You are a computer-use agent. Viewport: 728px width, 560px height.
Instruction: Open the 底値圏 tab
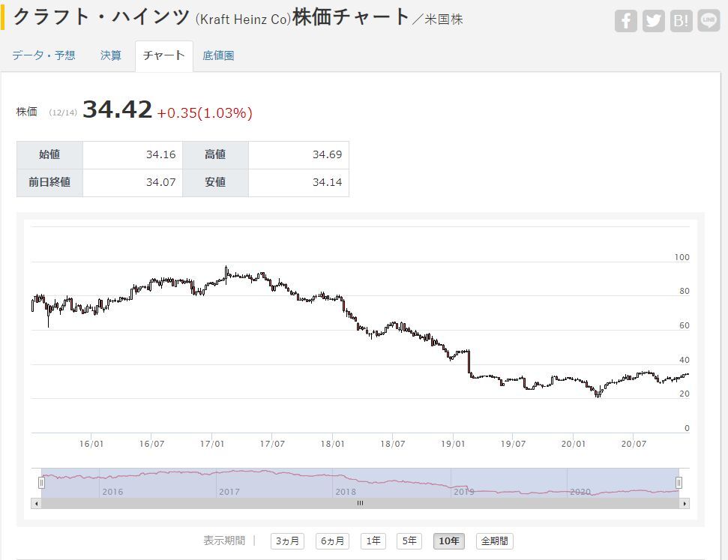[x=218, y=55]
